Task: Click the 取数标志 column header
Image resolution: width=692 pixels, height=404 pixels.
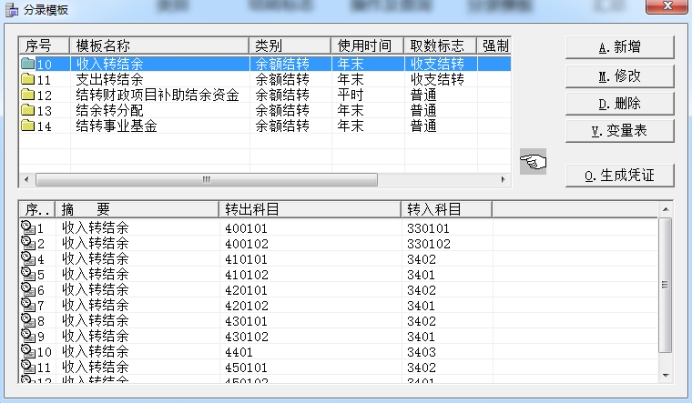Action: [x=440, y=45]
